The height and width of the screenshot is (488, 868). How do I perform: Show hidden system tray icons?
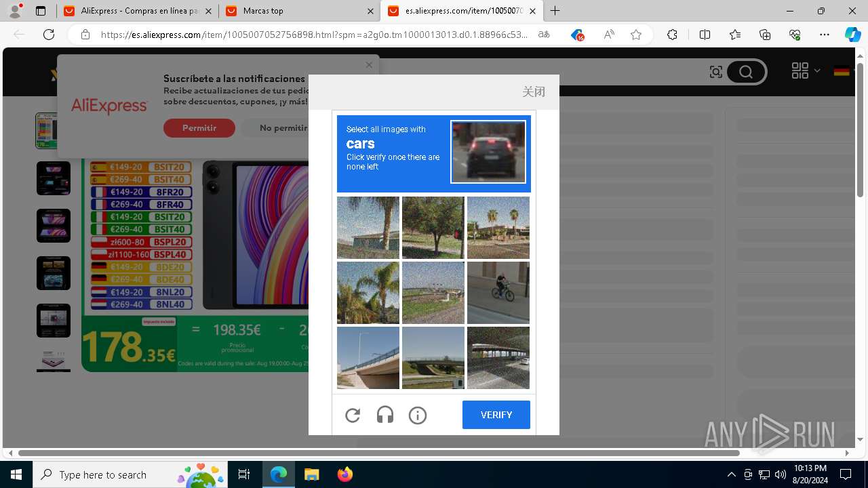coord(732,474)
